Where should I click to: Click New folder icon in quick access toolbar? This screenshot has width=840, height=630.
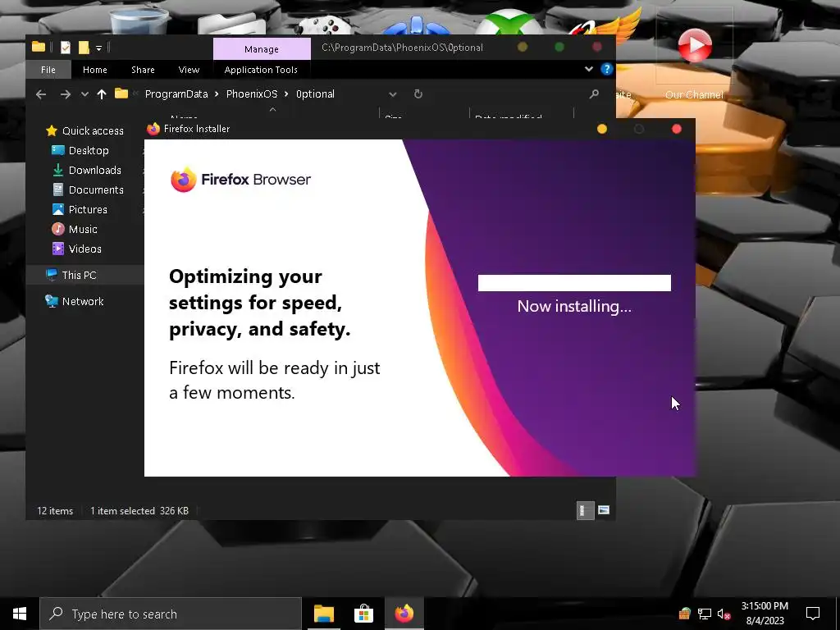click(x=84, y=48)
